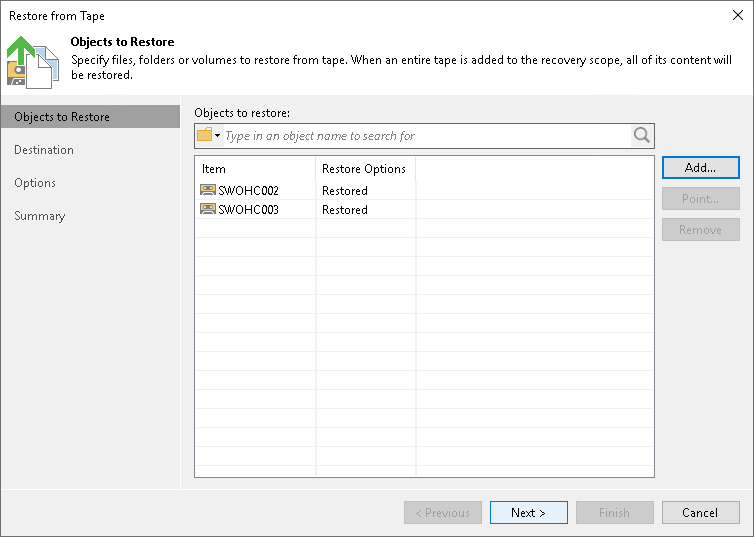The height and width of the screenshot is (537, 754).
Task: Open the Summary step
Action: point(39,216)
